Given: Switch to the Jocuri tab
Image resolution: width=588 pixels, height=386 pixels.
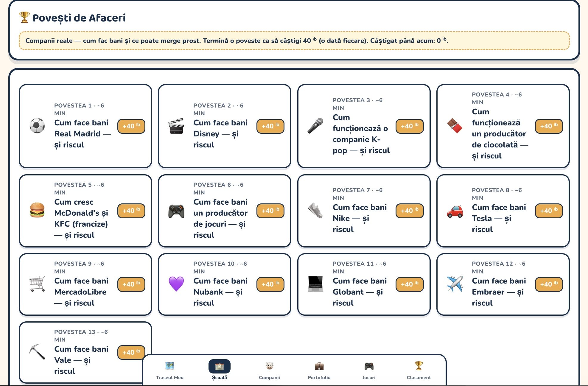Looking at the screenshot, I should [x=369, y=370].
